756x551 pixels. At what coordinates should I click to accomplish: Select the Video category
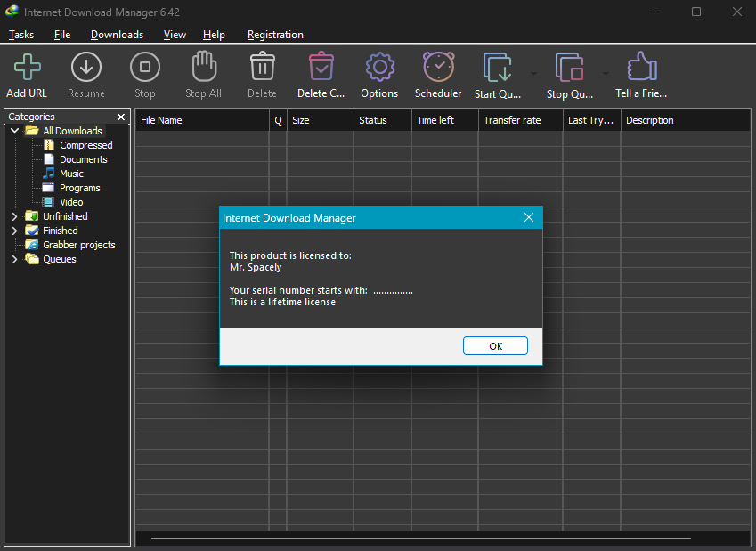click(71, 202)
